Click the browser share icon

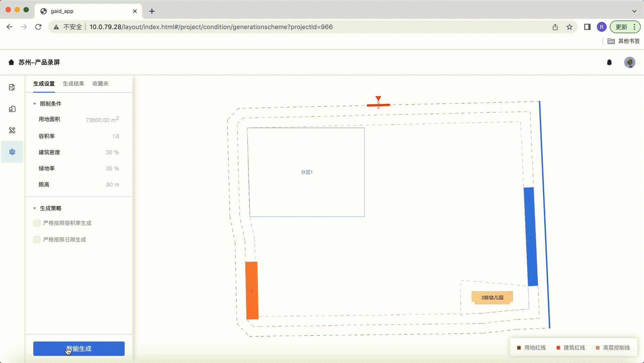tap(555, 27)
